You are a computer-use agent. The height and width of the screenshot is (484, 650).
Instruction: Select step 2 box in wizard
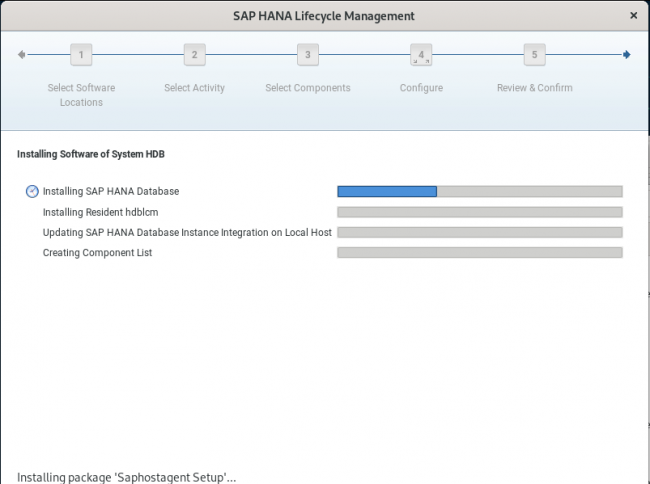(x=194, y=55)
